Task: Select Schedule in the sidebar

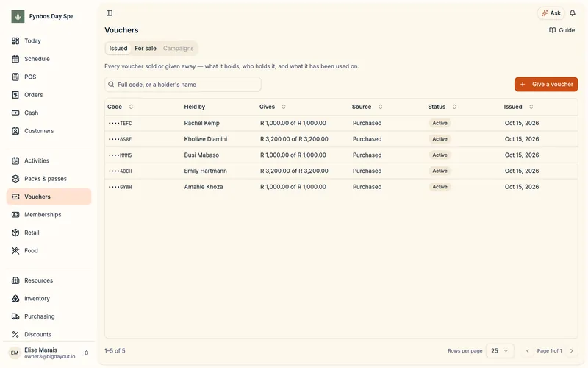Action: point(49,59)
